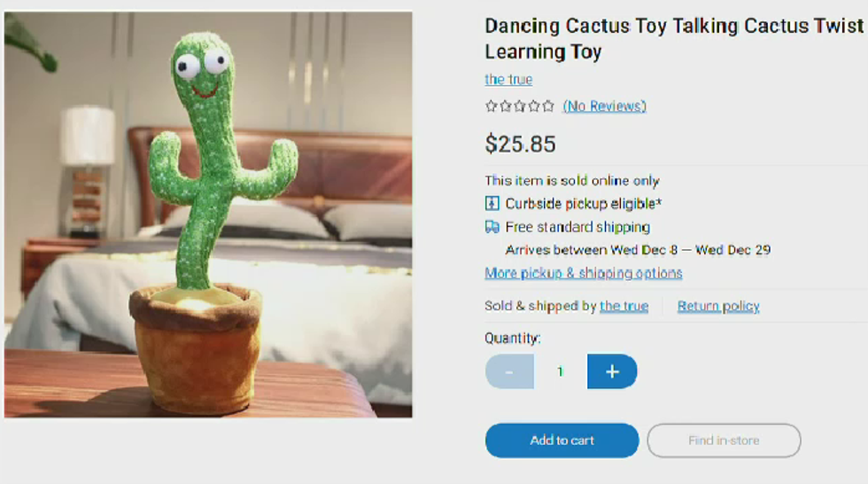Click the "Curbside pickup eligible*" text

point(584,204)
